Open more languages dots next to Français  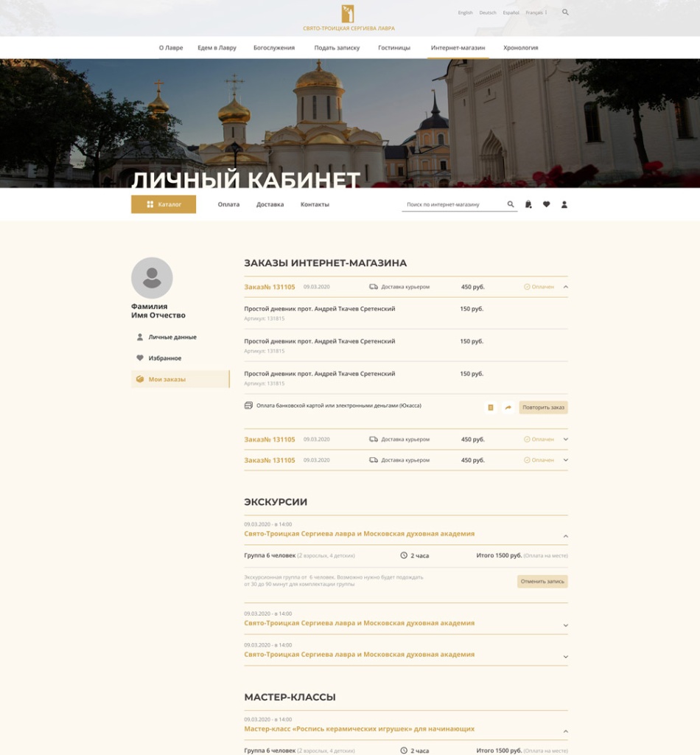(x=546, y=13)
